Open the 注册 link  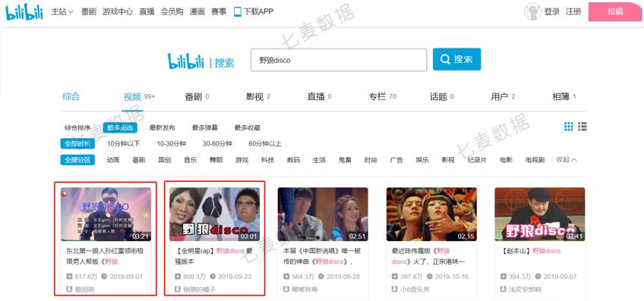(573, 12)
